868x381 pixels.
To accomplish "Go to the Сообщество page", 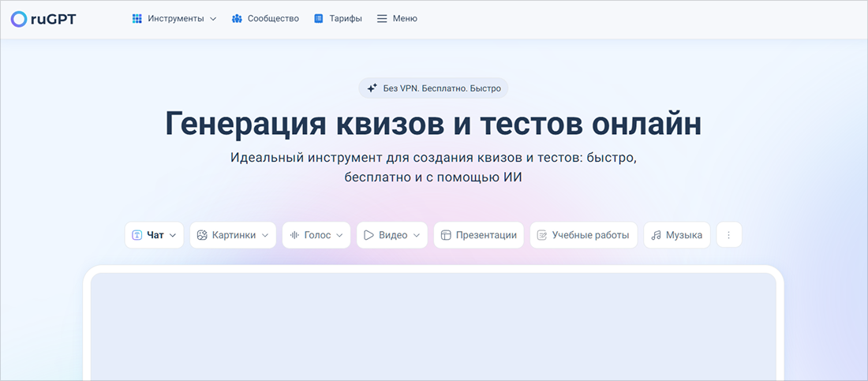I will pos(273,19).
